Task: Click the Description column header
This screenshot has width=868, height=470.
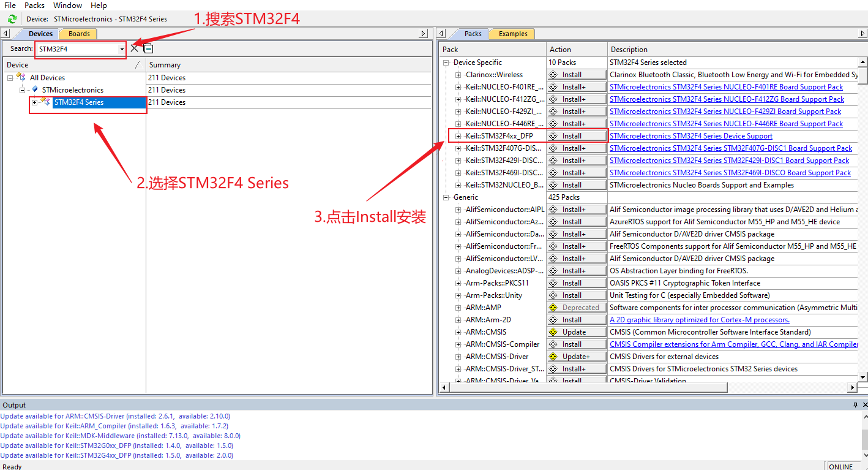Action: [x=732, y=49]
